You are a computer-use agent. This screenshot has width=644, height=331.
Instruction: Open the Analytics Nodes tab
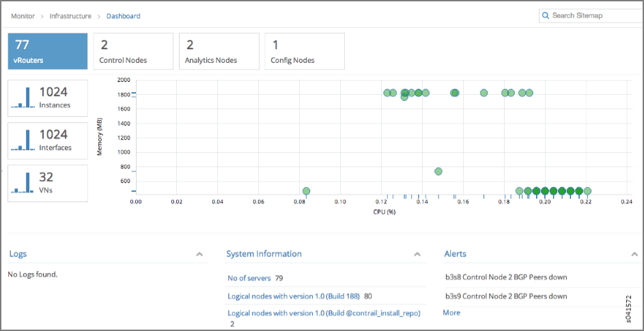pos(219,51)
